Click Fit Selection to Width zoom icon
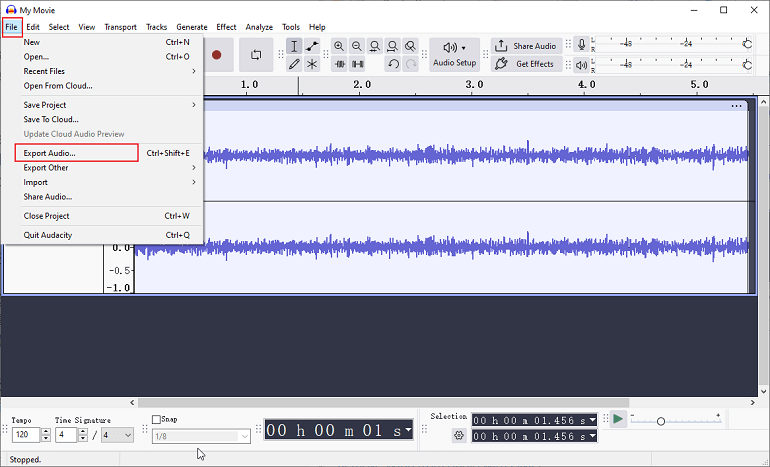The height and width of the screenshot is (467, 770). click(x=374, y=46)
